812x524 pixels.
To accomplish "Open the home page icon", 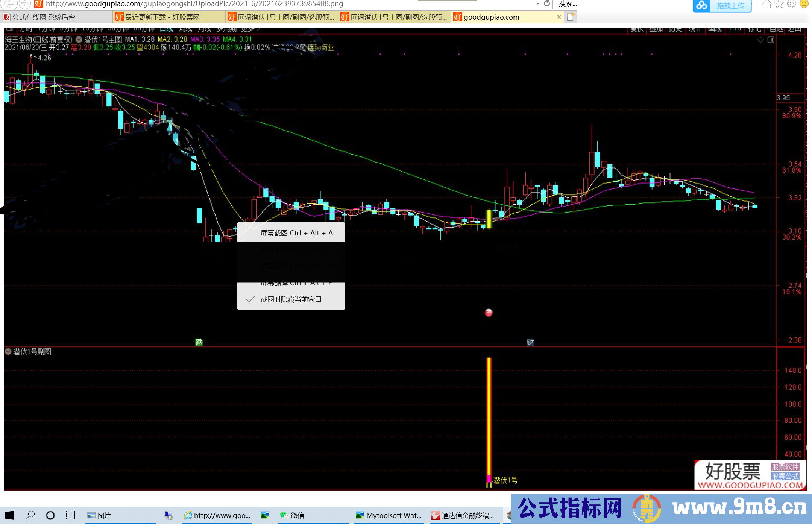I will click(766, 4).
